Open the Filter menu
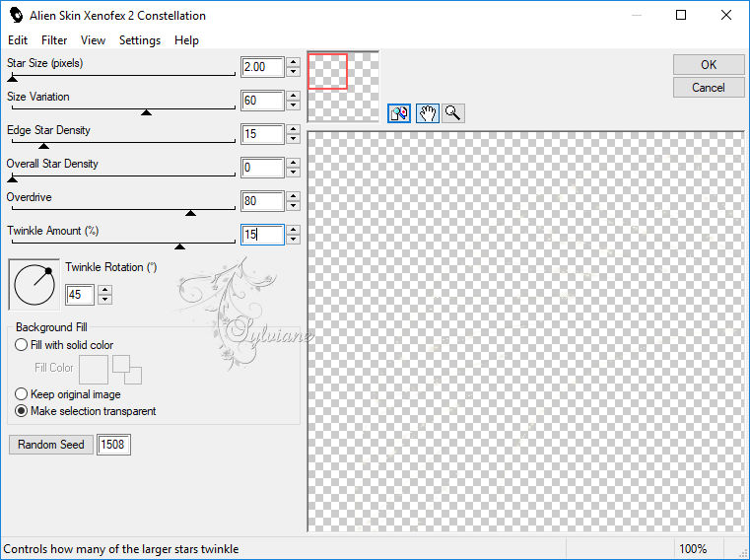The width and height of the screenshot is (750, 560). coord(54,40)
